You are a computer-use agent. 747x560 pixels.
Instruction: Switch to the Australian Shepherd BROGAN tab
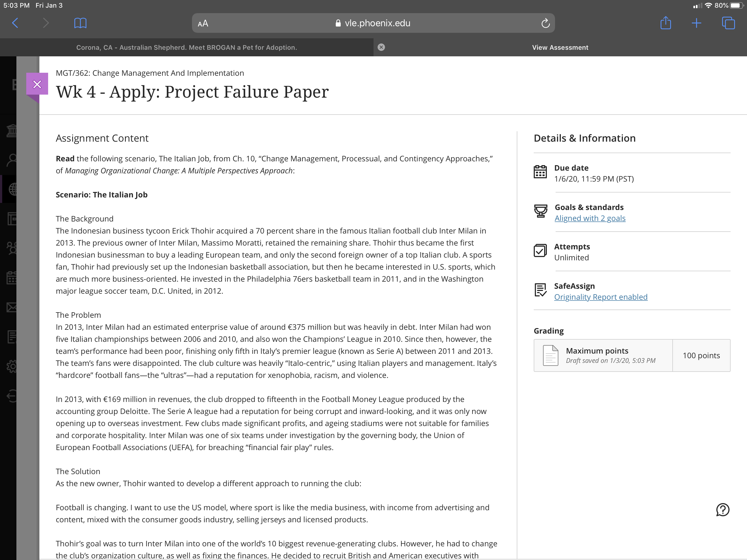coord(187,48)
